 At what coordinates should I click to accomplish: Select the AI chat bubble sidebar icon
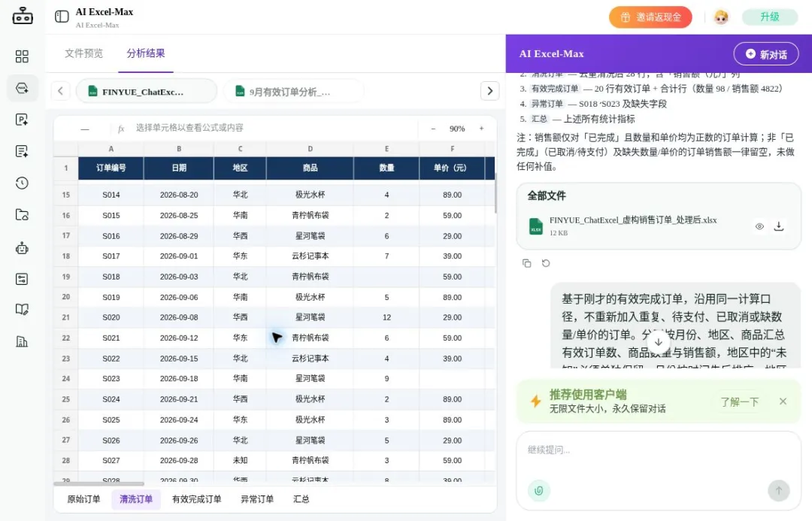[x=22, y=88]
